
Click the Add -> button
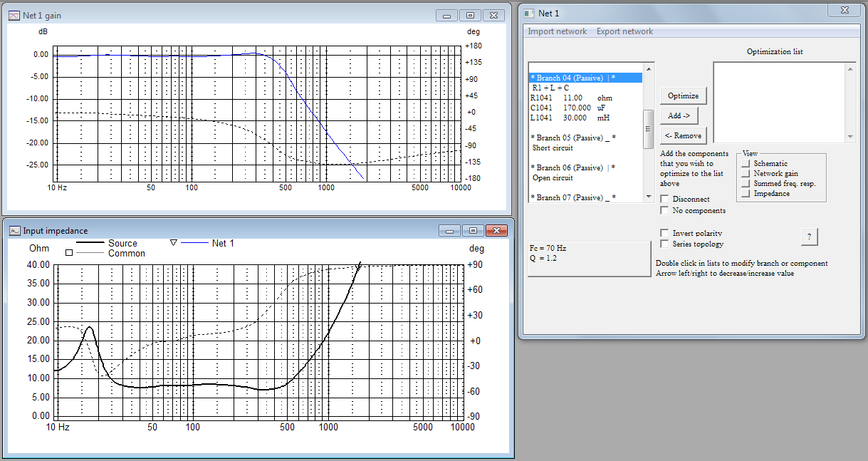click(x=679, y=115)
